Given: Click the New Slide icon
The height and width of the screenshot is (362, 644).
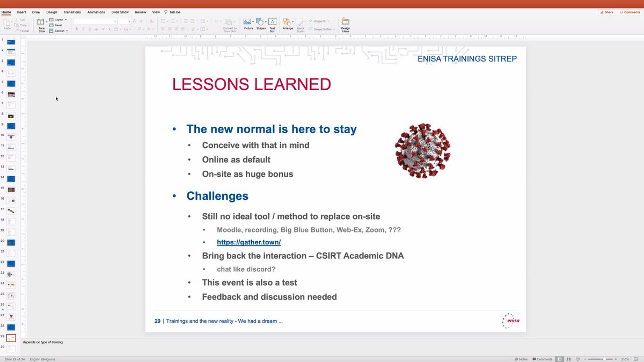Looking at the screenshot, I should coord(41,22).
